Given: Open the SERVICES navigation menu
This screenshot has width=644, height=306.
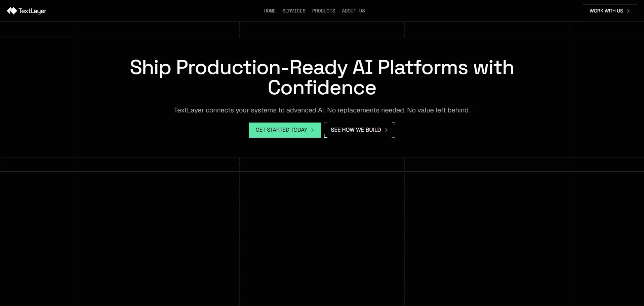Looking at the screenshot, I should tap(294, 11).
